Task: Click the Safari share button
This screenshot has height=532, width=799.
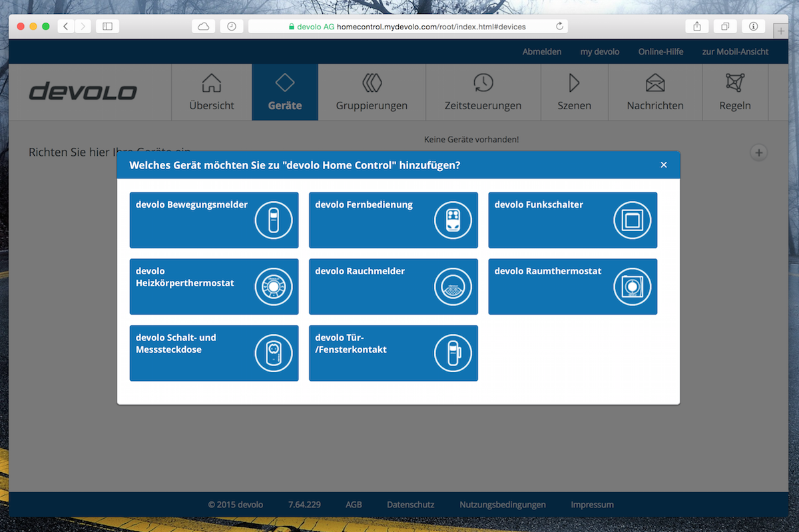Action: [x=697, y=26]
